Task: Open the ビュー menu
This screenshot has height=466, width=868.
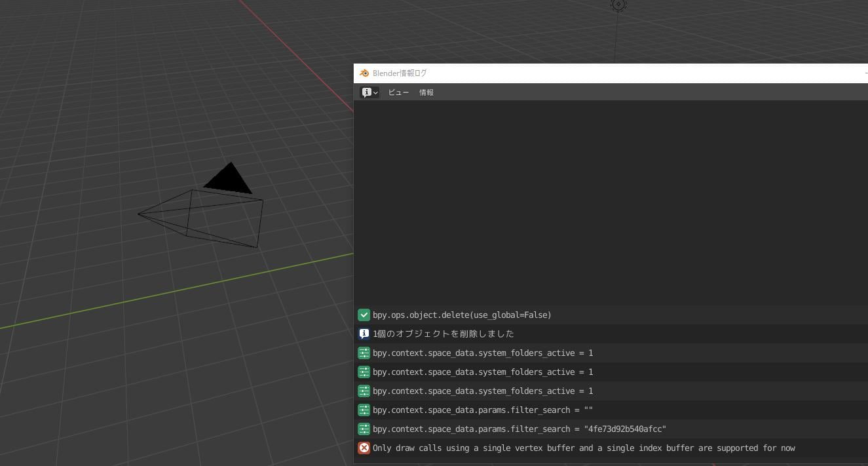Action: click(398, 92)
